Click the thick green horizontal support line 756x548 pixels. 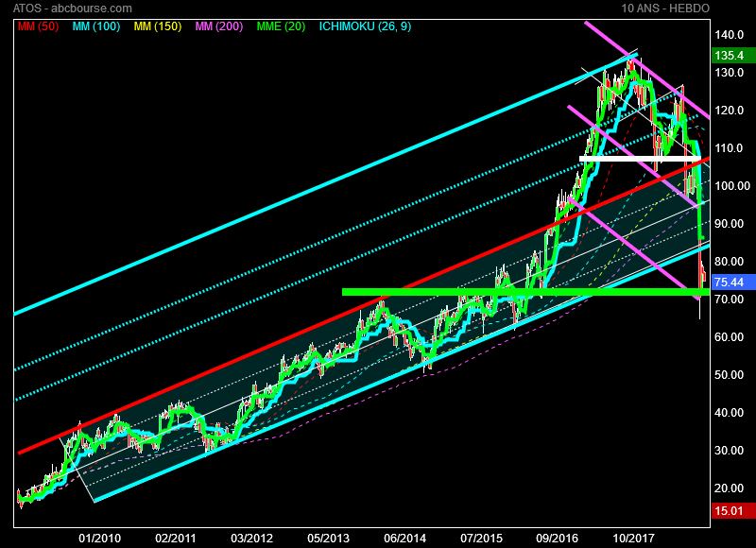tap(525, 292)
